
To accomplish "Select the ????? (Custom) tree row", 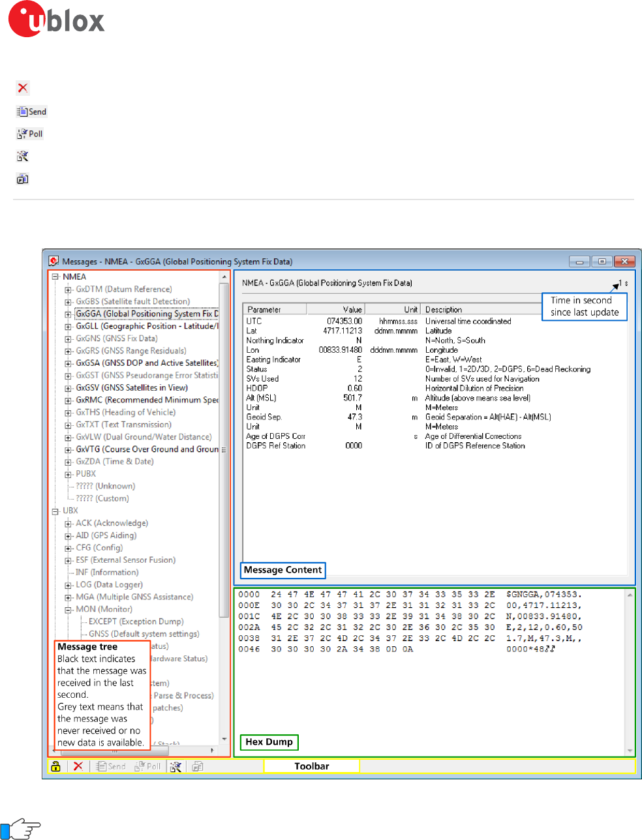I will [x=102, y=498].
